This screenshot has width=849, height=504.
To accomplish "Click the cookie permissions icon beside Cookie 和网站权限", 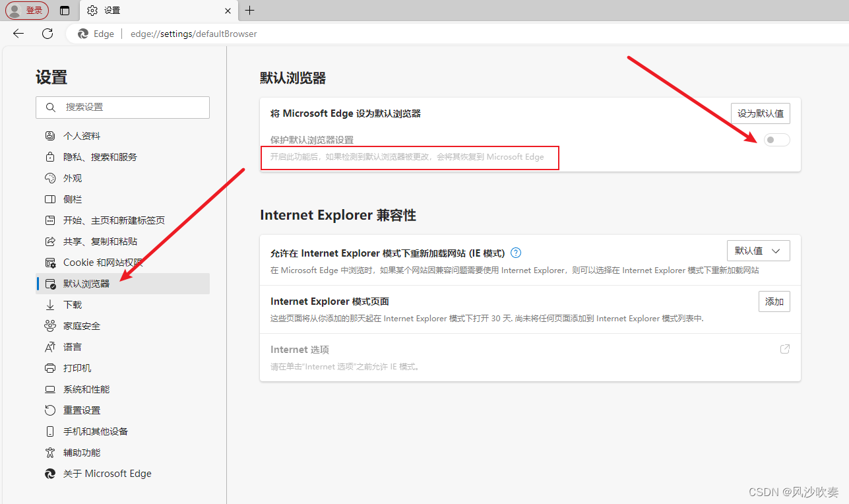I will click(x=50, y=263).
